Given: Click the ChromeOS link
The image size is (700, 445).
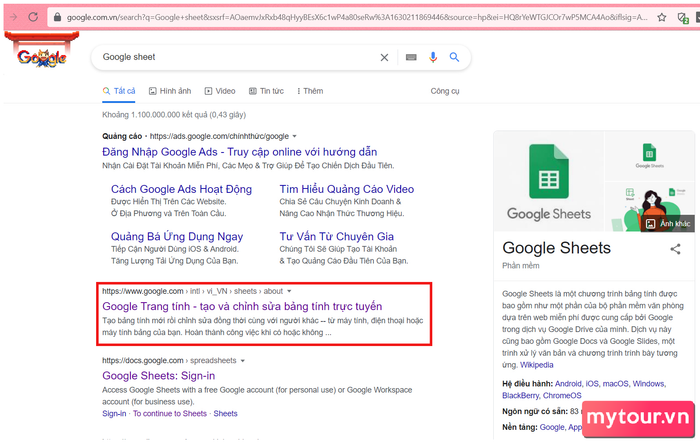Looking at the screenshot, I should click(x=562, y=396).
